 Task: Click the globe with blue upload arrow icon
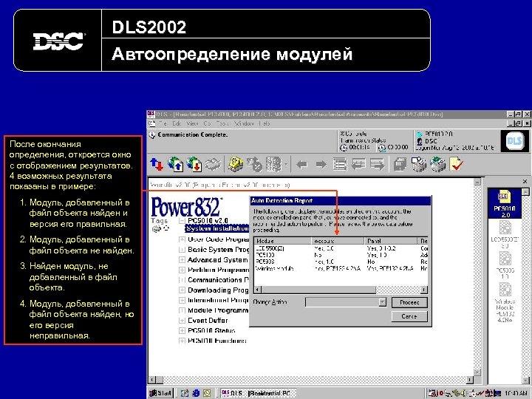pyautogui.click(x=175, y=165)
